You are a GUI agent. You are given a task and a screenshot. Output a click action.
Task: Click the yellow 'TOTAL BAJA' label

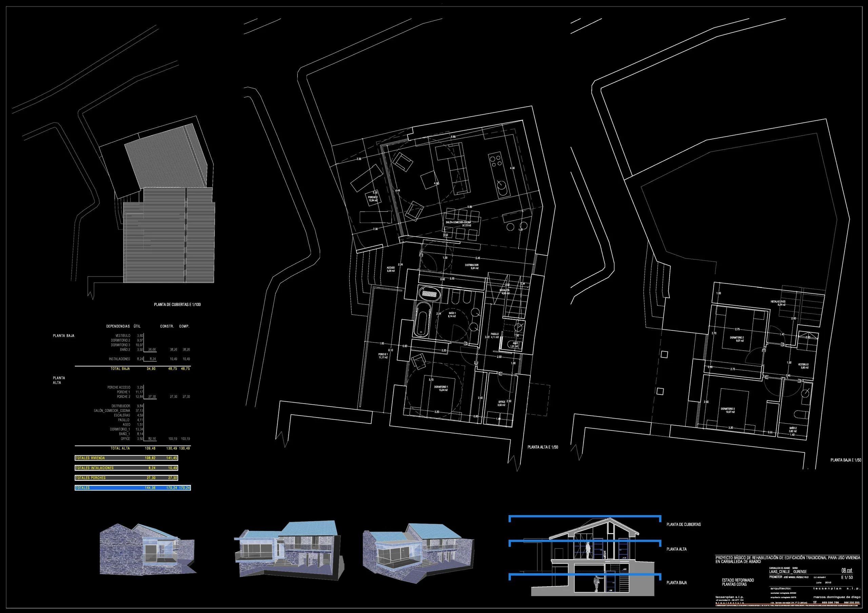coord(120,368)
